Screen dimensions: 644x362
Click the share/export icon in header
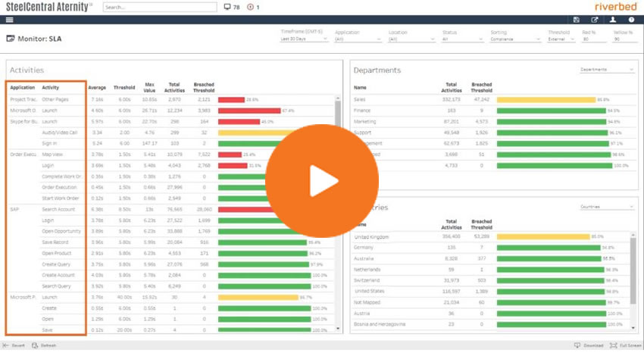594,20
